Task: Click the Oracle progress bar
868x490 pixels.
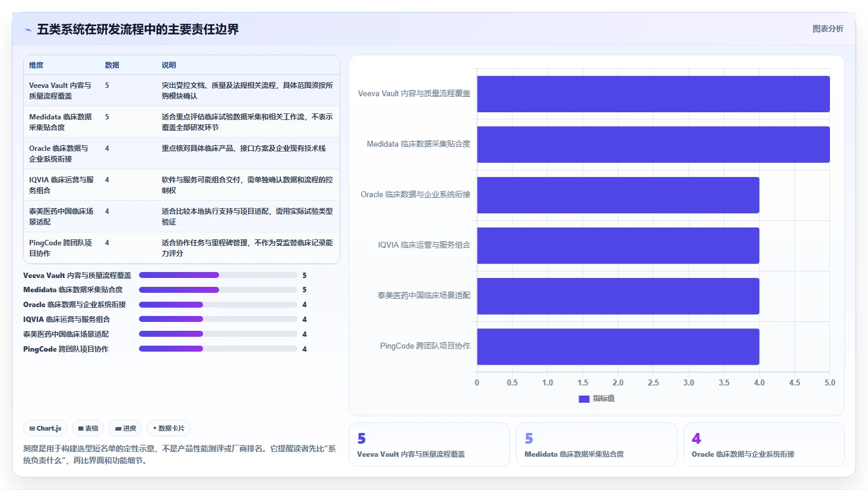Action: [x=218, y=305]
